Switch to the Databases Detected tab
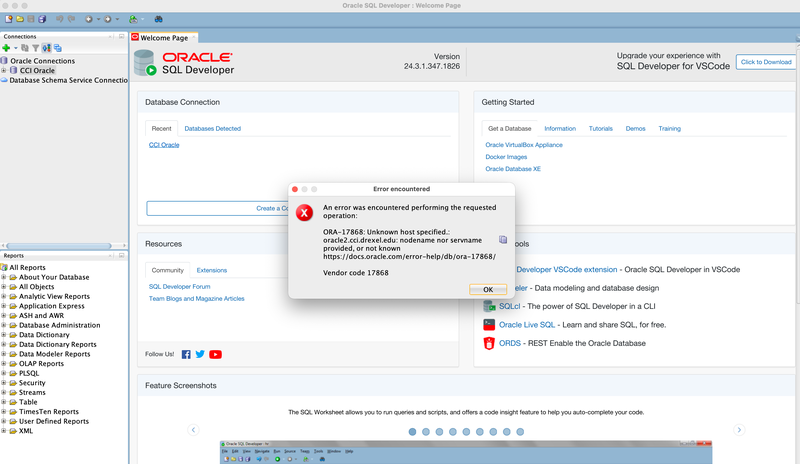 pyautogui.click(x=212, y=129)
